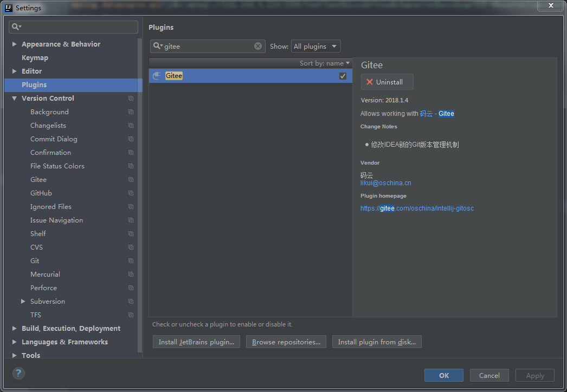The width and height of the screenshot is (567, 392).
Task: Click the settings tree vertical scrollbar
Action: pos(140,195)
